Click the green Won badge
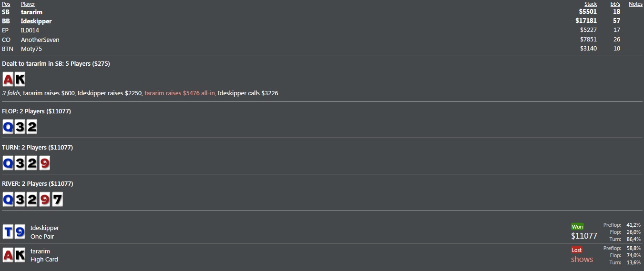The height and width of the screenshot is (271, 644). pos(577,227)
